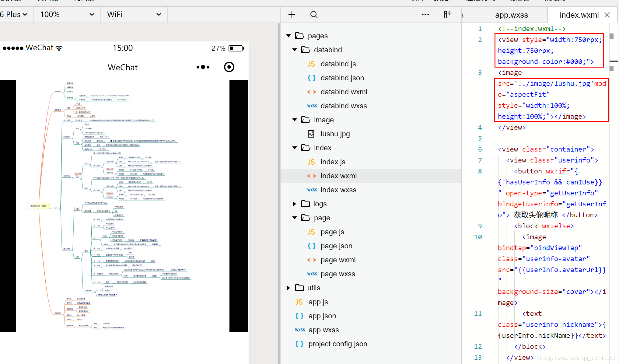Click the logs folder icon
Viewport: 619px width, 364px height.
306,204
